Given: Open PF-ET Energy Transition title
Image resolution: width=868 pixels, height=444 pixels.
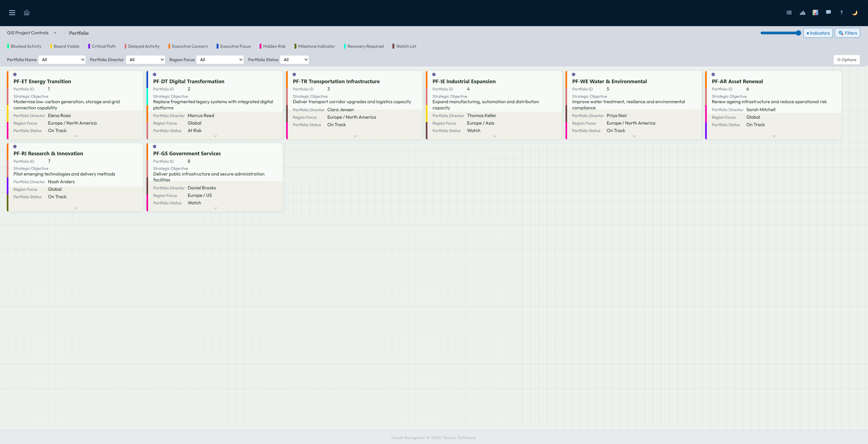Looking at the screenshot, I should pyautogui.click(x=42, y=81).
